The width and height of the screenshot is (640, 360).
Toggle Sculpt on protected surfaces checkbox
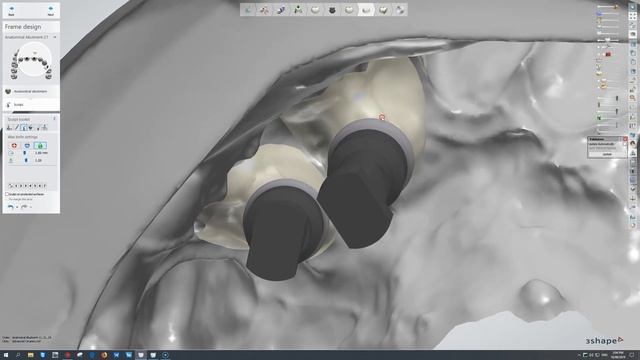7,194
